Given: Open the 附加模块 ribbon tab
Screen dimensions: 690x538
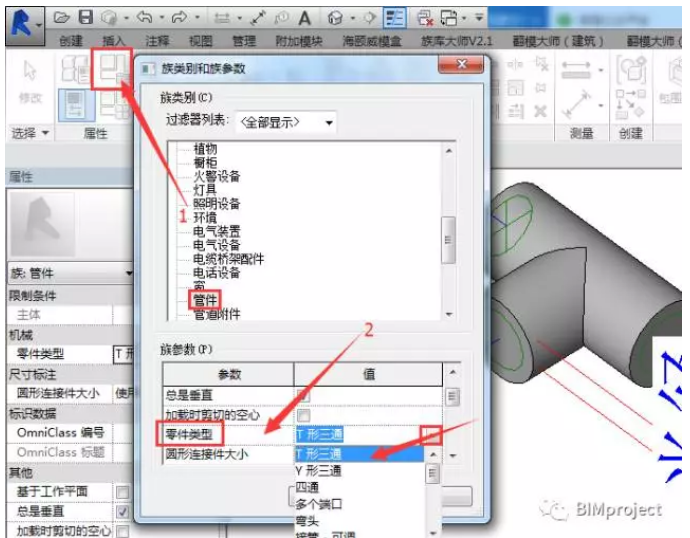Looking at the screenshot, I should click(299, 41).
